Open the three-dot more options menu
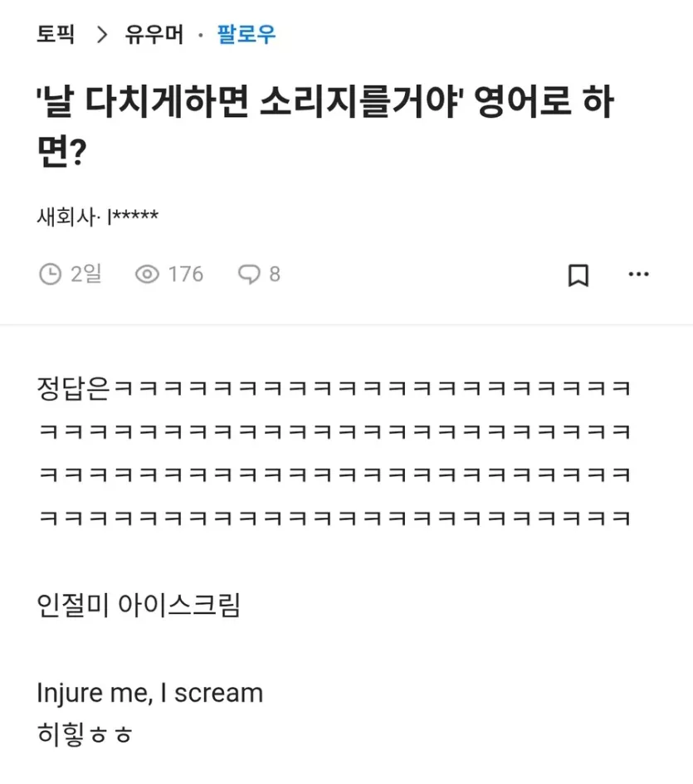The image size is (693, 784). [638, 275]
